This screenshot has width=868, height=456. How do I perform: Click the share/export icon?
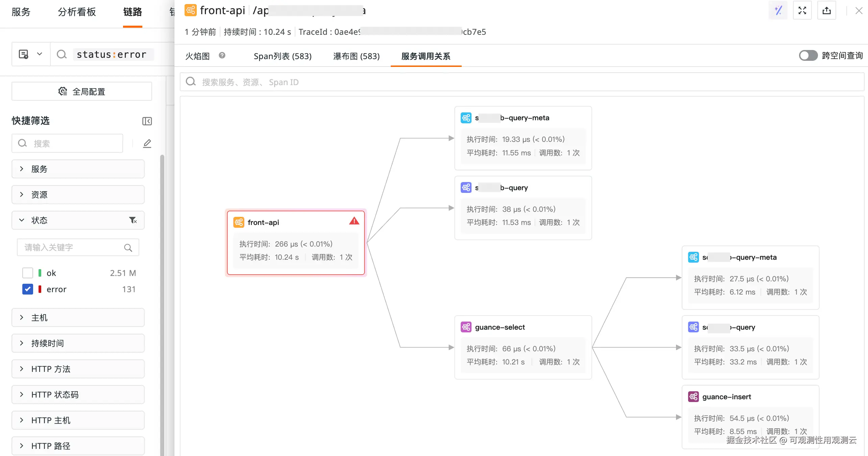826,10
